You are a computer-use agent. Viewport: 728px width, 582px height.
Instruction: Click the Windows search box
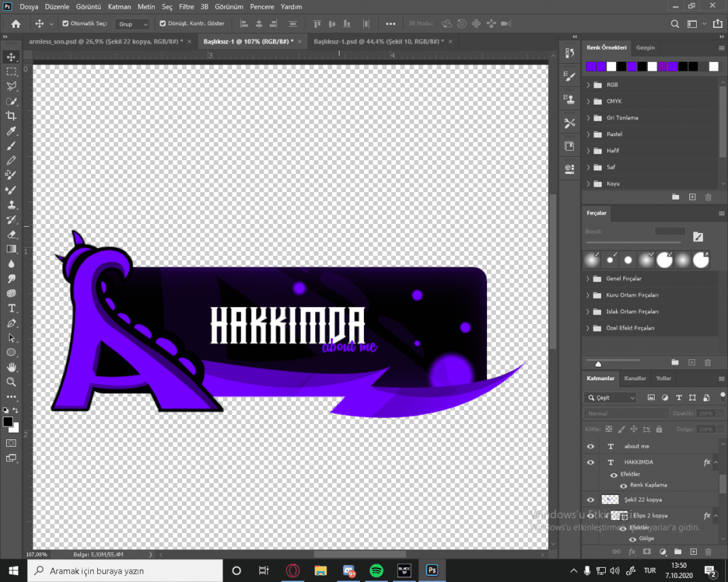(125, 570)
